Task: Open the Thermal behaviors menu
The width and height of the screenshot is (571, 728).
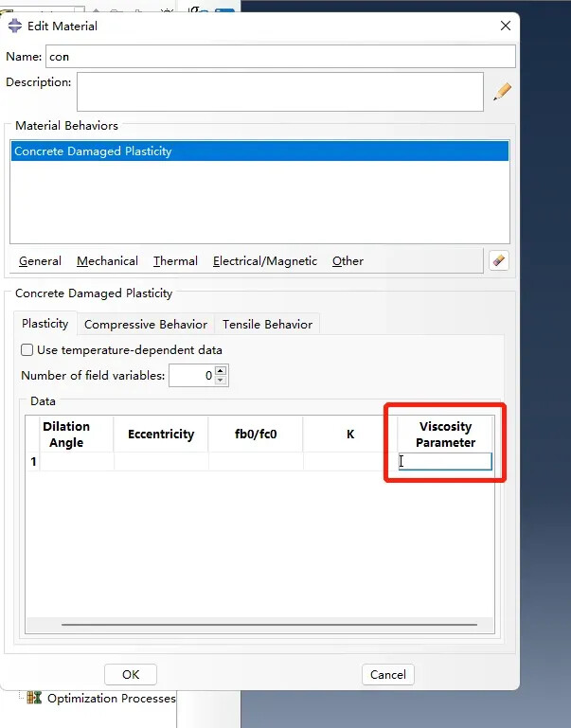Action: click(x=175, y=261)
